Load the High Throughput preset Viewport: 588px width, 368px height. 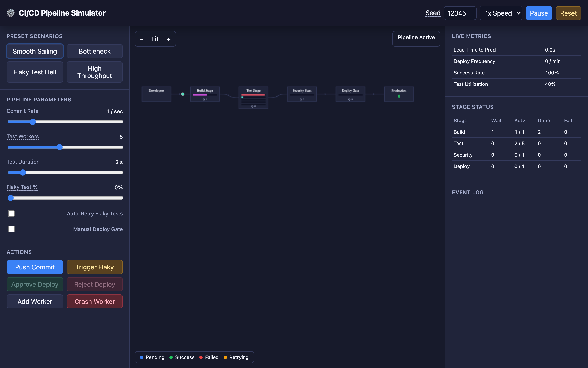(x=95, y=72)
